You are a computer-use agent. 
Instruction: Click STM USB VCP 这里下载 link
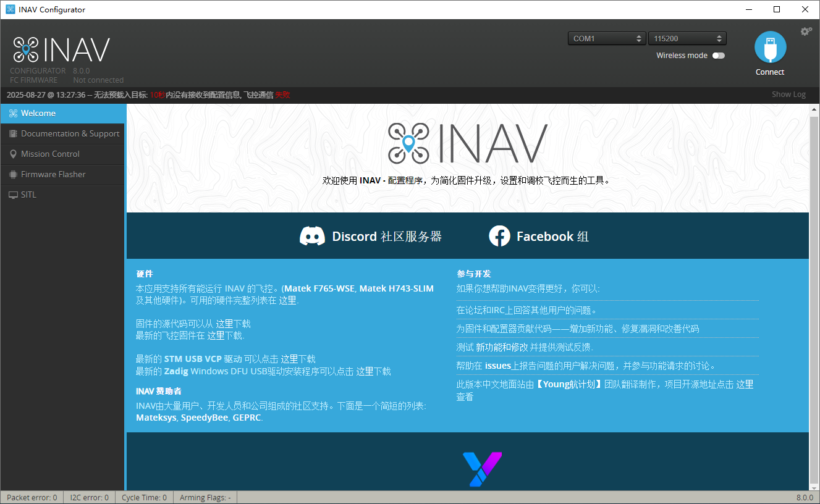tap(298, 359)
